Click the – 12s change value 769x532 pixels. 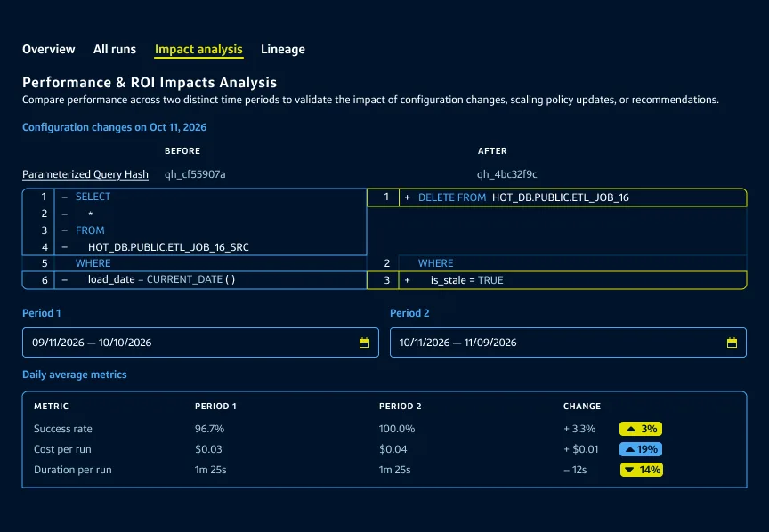pos(575,471)
